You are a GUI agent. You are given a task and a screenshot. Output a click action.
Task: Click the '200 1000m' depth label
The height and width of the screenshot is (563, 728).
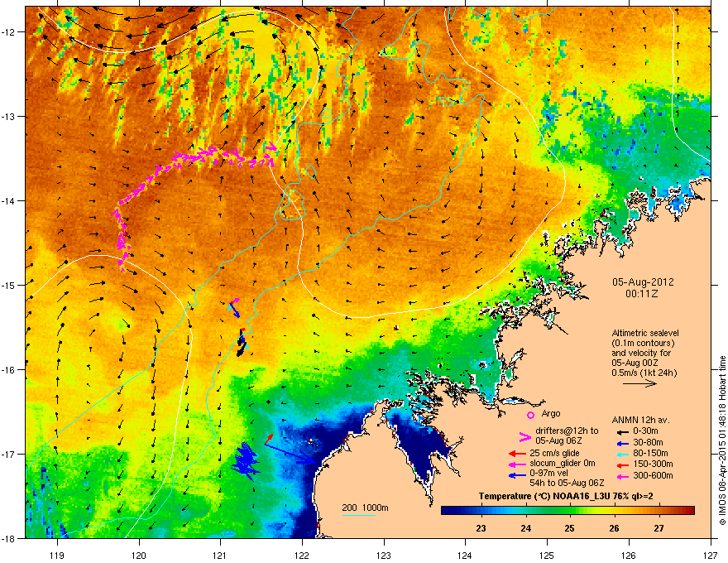(x=365, y=508)
